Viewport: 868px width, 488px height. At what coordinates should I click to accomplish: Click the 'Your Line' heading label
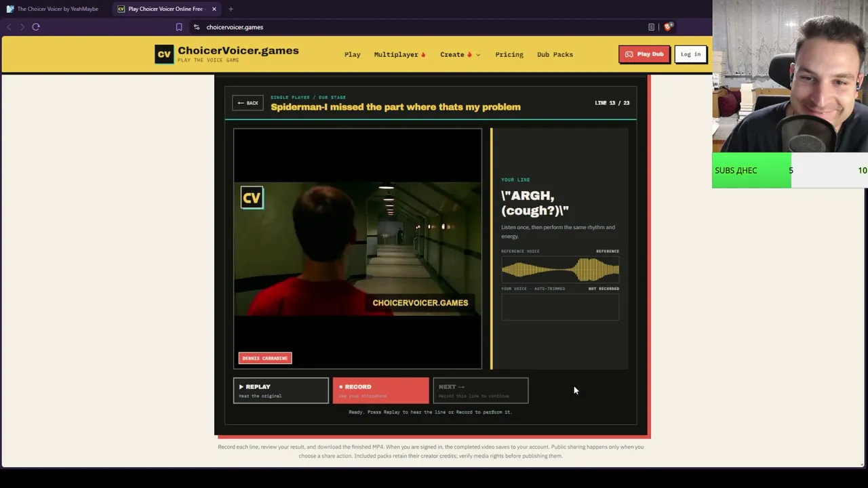[x=515, y=180]
